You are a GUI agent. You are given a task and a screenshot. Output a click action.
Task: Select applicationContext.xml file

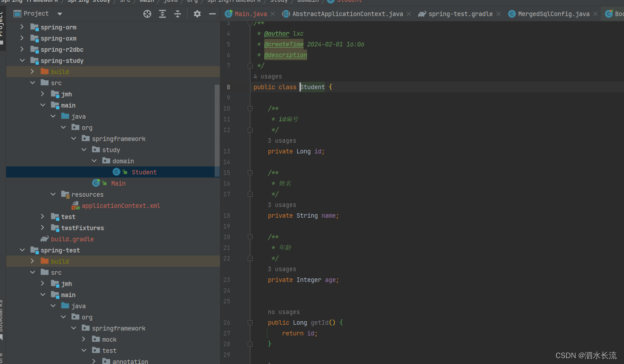tap(121, 206)
